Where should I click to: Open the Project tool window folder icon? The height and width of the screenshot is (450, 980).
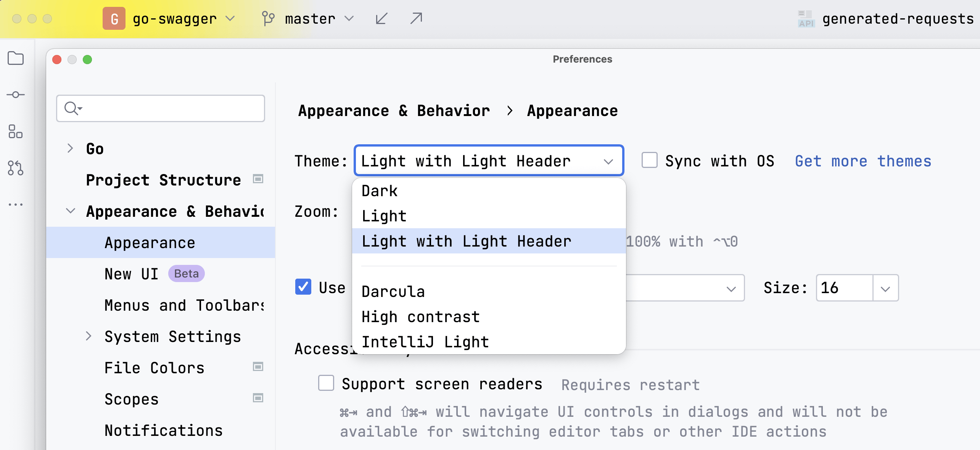click(16, 58)
